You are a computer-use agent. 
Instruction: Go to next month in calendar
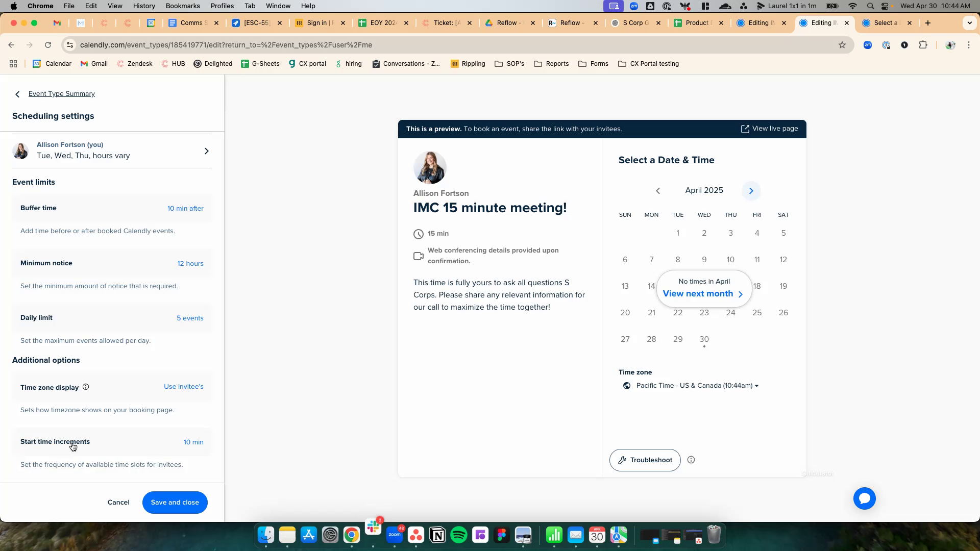pyautogui.click(x=751, y=191)
